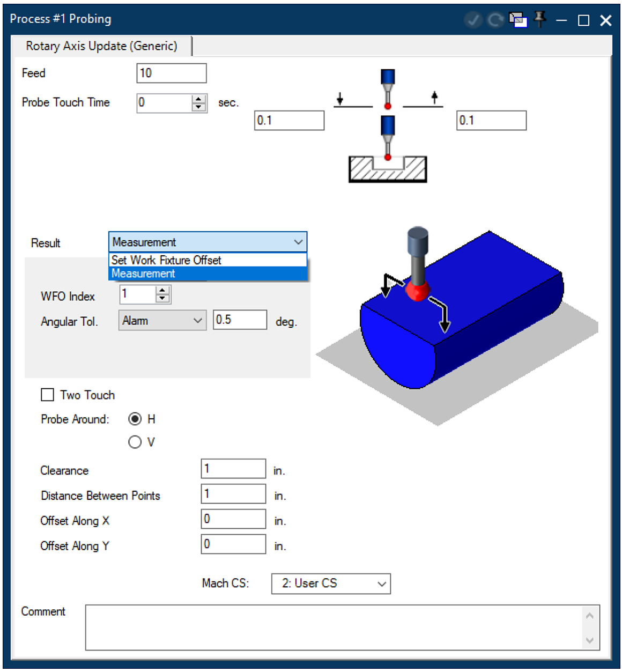The width and height of the screenshot is (622, 672).
Task: Select Probe Around V radio button
Action: pos(135,442)
